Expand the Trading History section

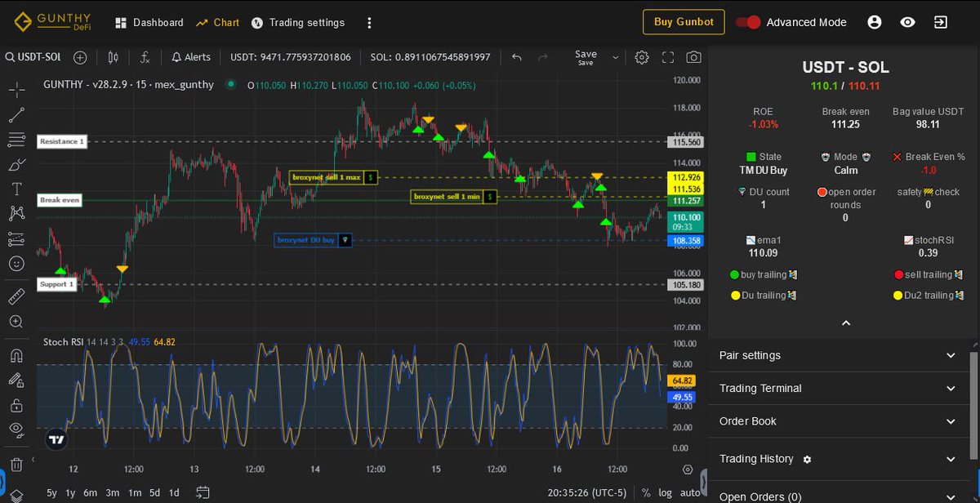[838, 459]
